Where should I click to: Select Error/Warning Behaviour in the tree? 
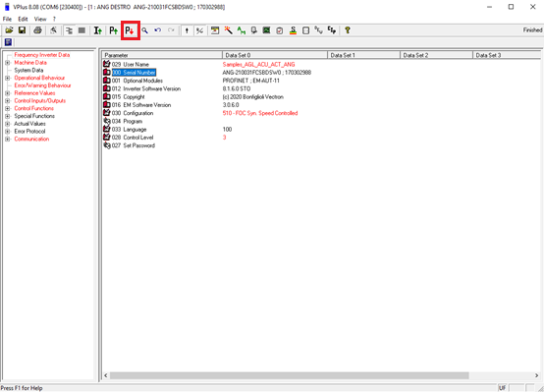[42, 85]
